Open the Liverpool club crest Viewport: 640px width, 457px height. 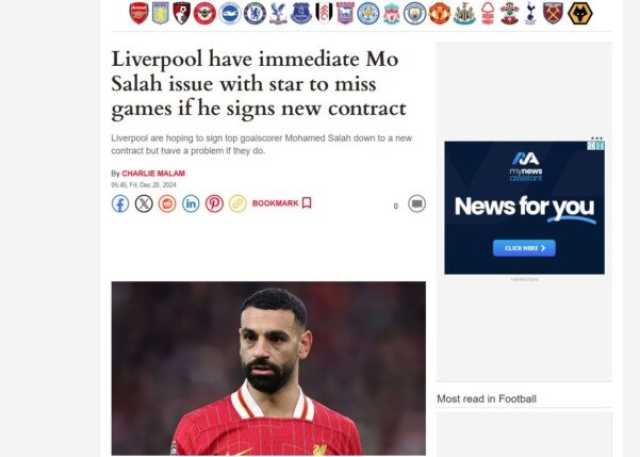[x=392, y=13]
